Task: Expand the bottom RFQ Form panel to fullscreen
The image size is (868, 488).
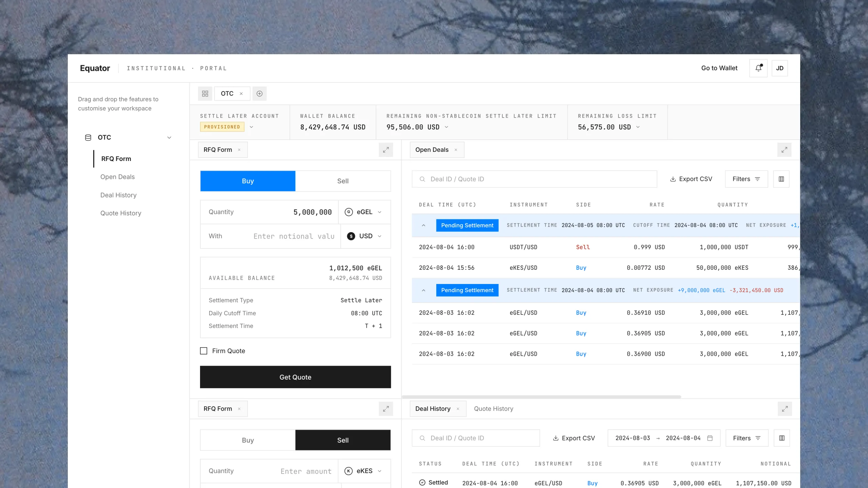Action: tap(386, 409)
